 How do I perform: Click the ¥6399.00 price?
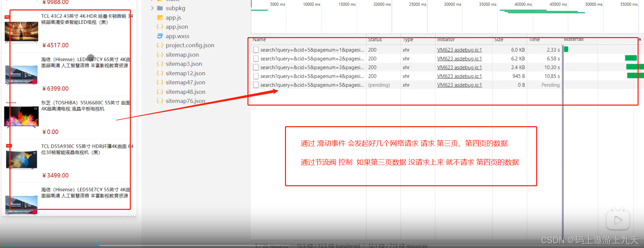point(55,89)
